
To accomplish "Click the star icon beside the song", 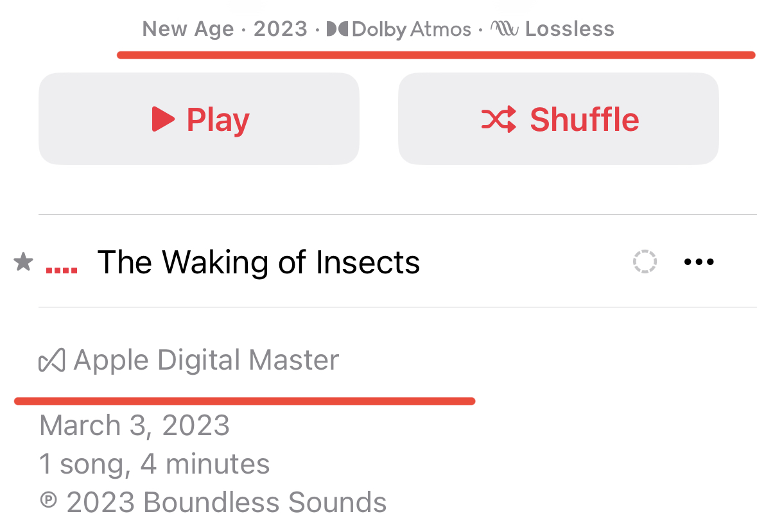I will tap(24, 262).
